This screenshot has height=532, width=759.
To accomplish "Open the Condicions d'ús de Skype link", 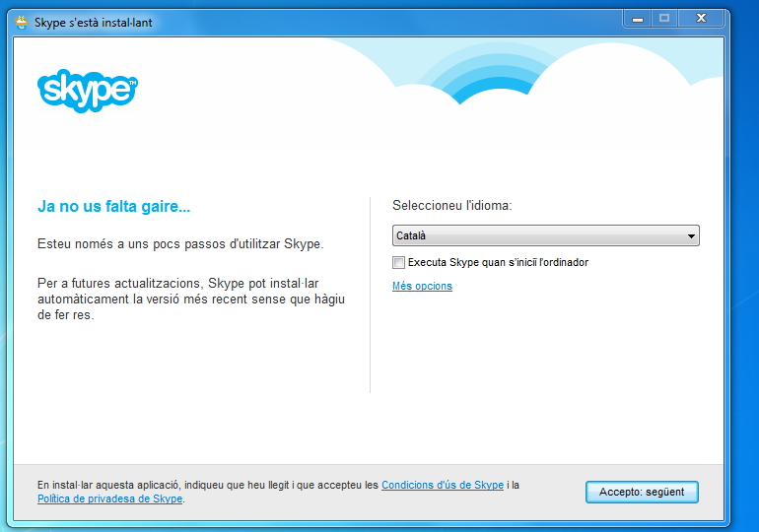I will point(443,485).
